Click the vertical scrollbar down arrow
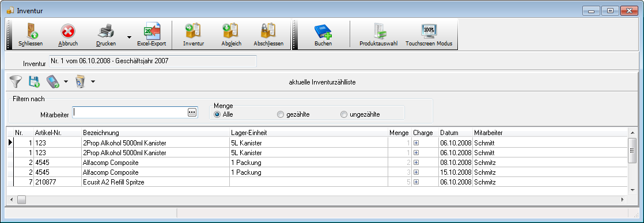The height and width of the screenshot is (223, 644). tap(632, 190)
